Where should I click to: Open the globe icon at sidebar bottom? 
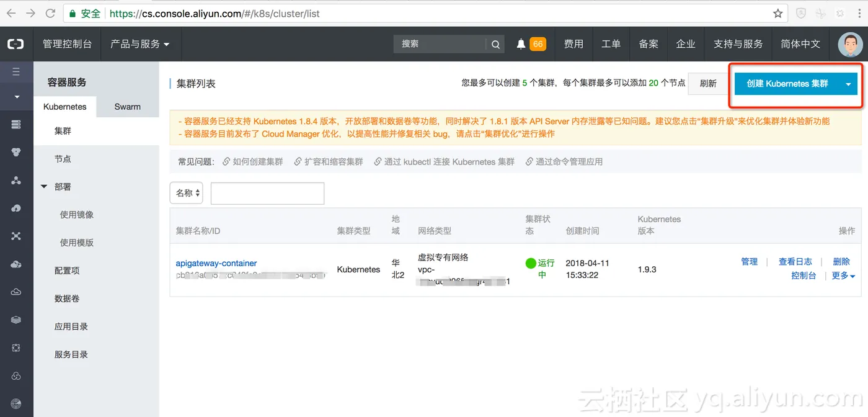coord(16,404)
